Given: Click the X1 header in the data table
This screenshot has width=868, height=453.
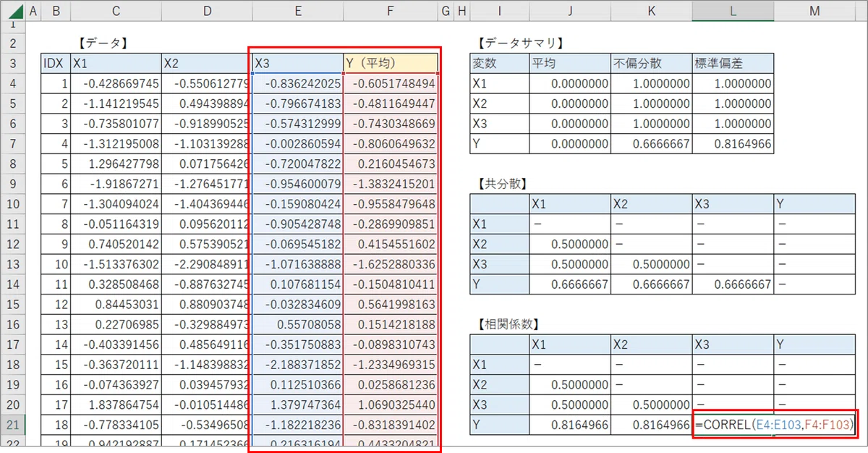Looking at the screenshot, I should pos(116,64).
